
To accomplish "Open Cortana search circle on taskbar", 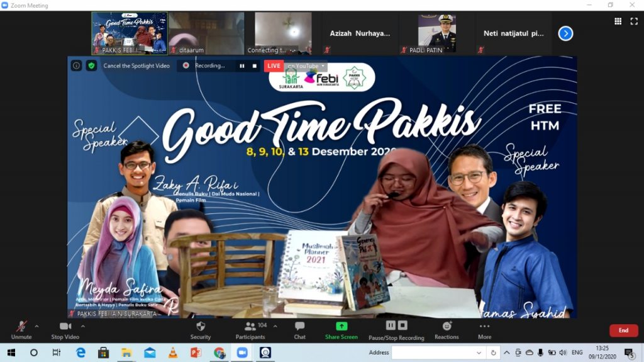I will [34, 353].
